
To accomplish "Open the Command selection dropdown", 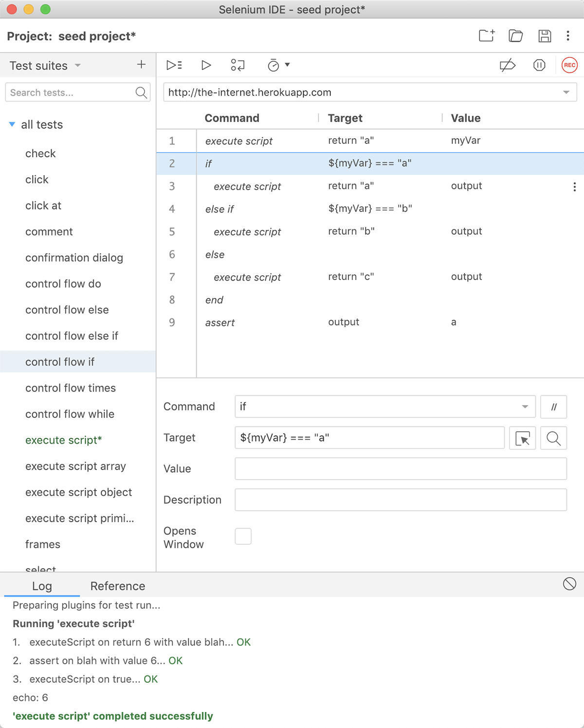I will pyautogui.click(x=525, y=407).
